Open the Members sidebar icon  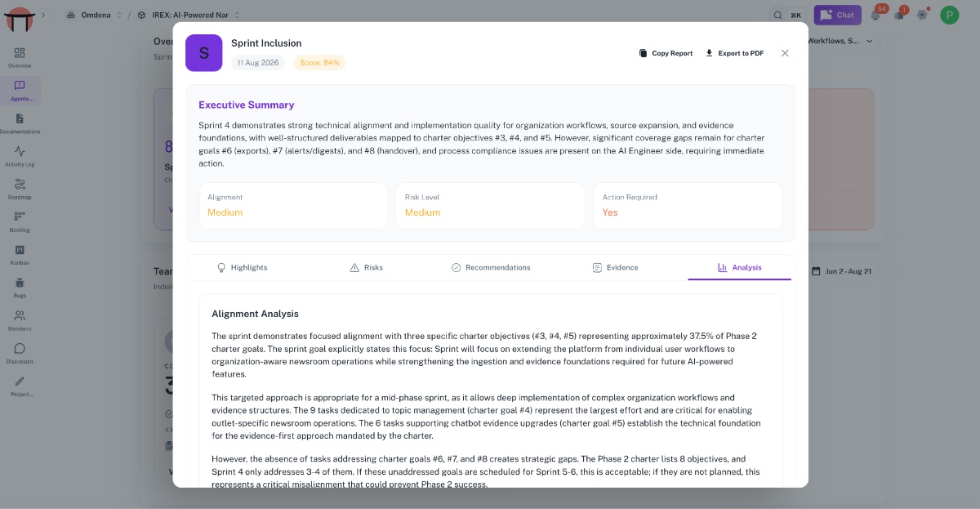tap(20, 320)
